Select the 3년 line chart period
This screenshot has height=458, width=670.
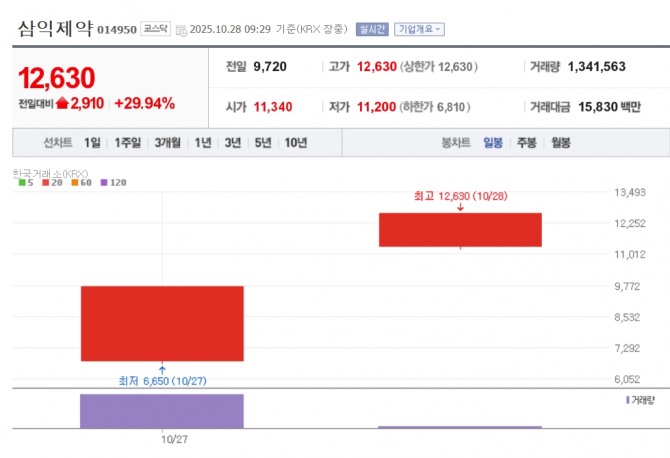233,143
